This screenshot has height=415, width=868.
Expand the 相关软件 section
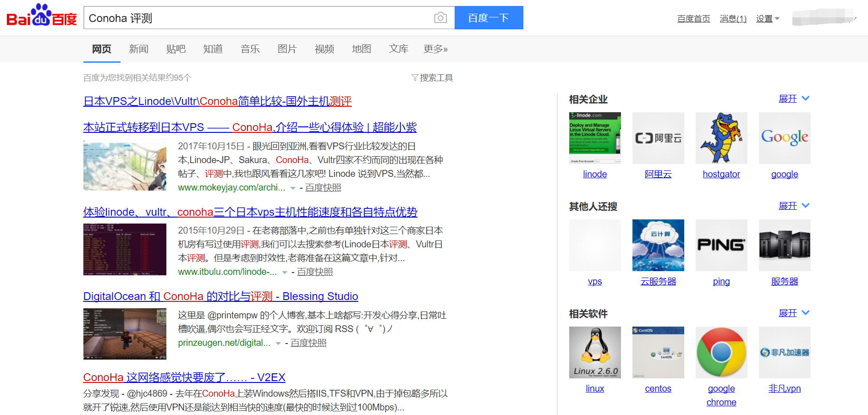point(794,313)
